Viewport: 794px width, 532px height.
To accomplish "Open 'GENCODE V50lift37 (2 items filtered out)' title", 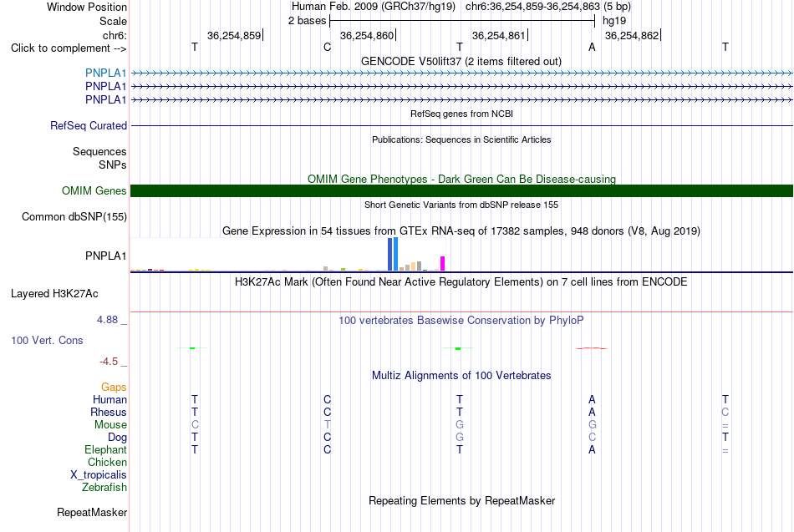I will pyautogui.click(x=461, y=61).
